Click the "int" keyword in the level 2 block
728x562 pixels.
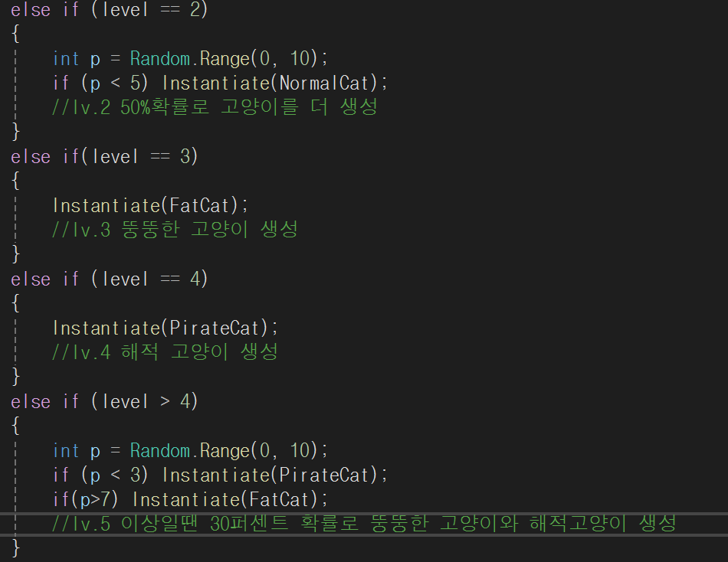pos(66,59)
